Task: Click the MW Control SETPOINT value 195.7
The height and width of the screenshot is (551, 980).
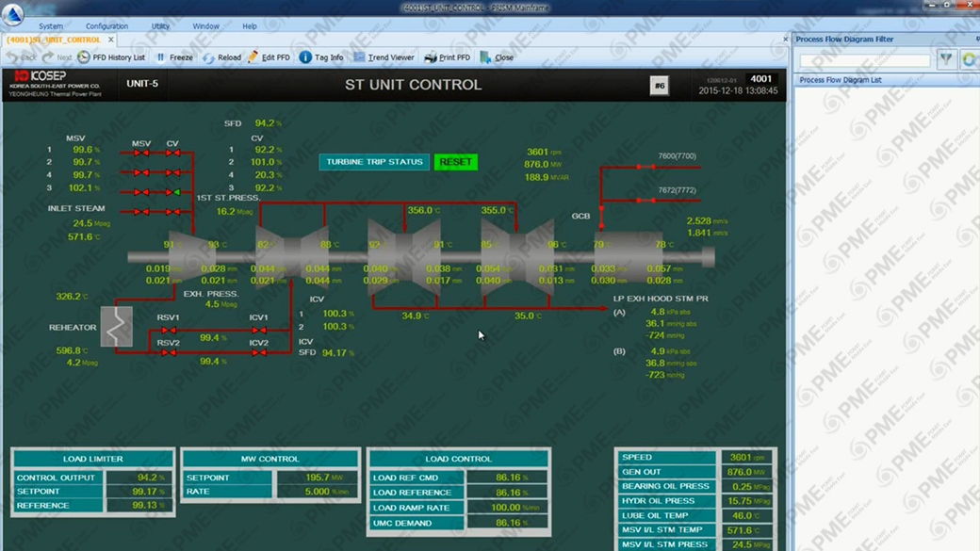Action: 318,478
